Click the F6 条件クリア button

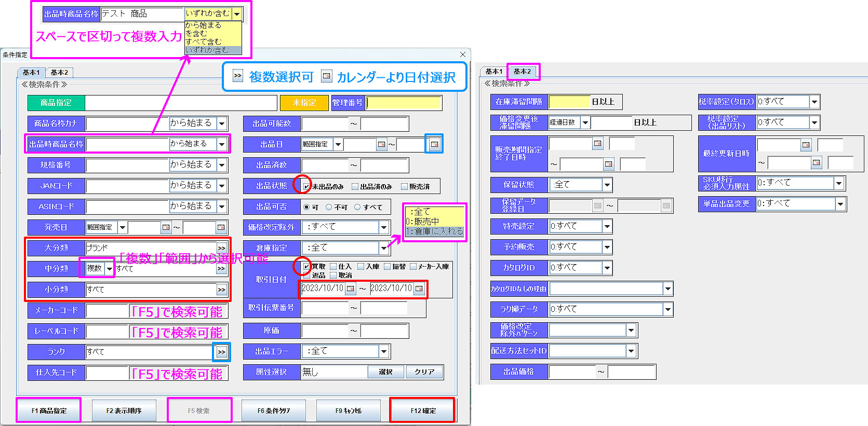[x=274, y=410]
